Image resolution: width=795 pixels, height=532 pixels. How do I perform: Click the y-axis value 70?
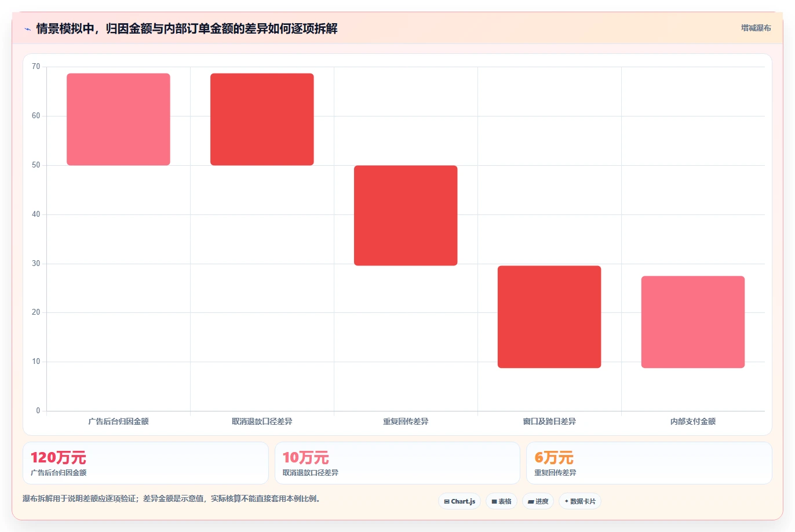pyautogui.click(x=36, y=67)
